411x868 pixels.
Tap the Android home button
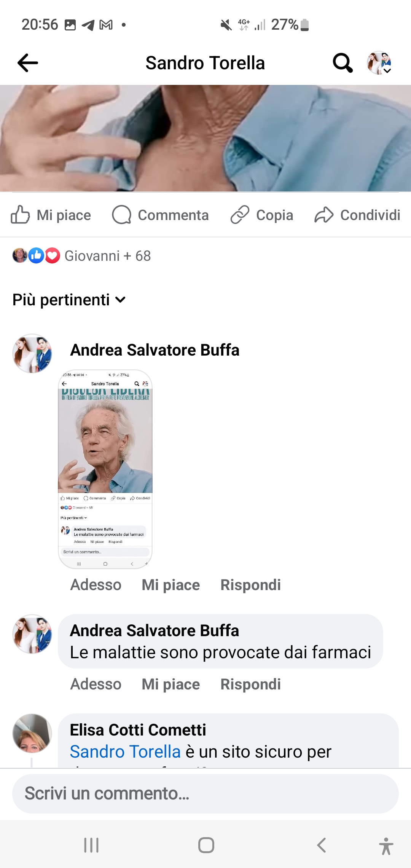pos(206,845)
